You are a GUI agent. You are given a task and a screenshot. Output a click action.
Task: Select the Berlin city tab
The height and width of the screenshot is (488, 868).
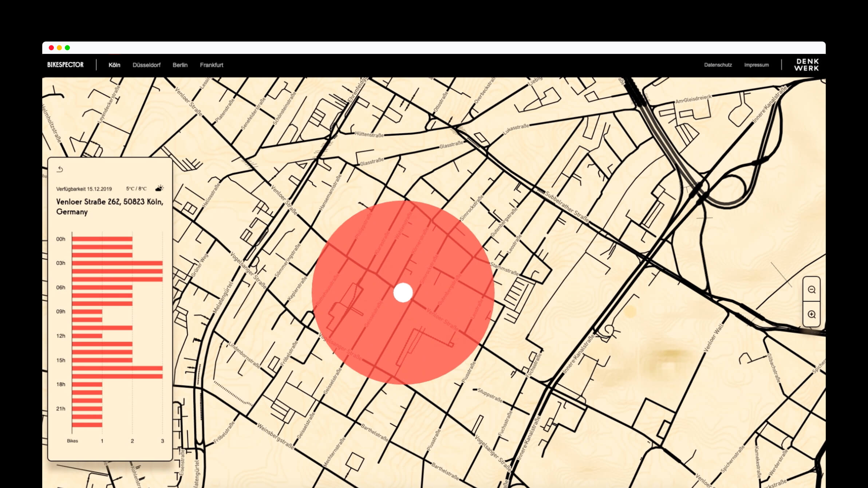pyautogui.click(x=180, y=65)
